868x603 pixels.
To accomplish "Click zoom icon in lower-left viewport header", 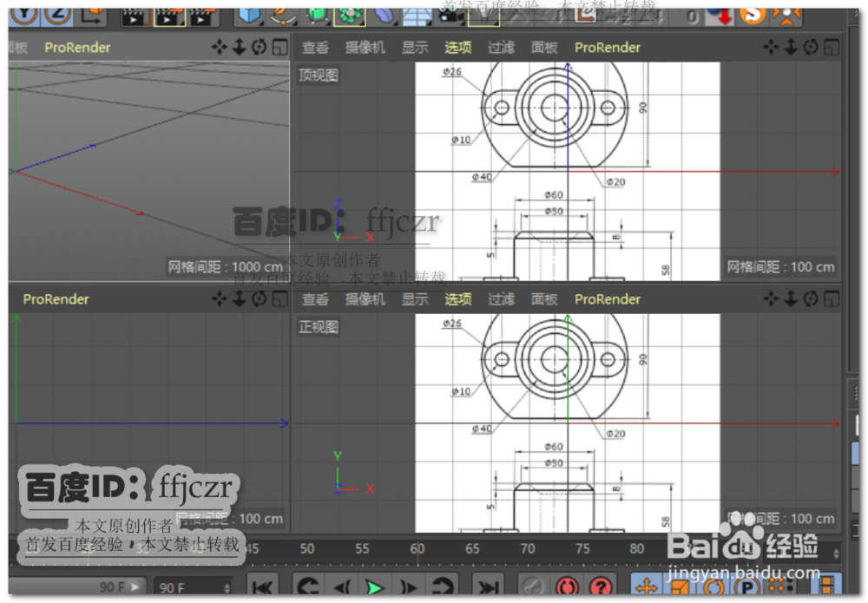I will pyautogui.click(x=240, y=299).
